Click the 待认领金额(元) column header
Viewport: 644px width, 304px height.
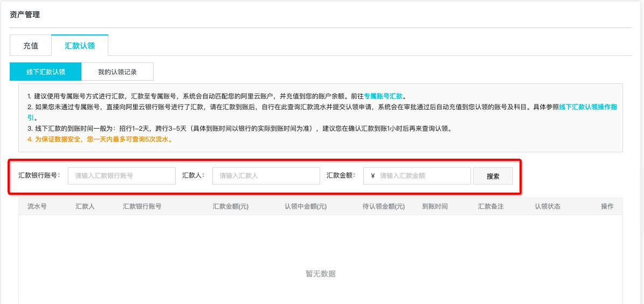click(384, 207)
